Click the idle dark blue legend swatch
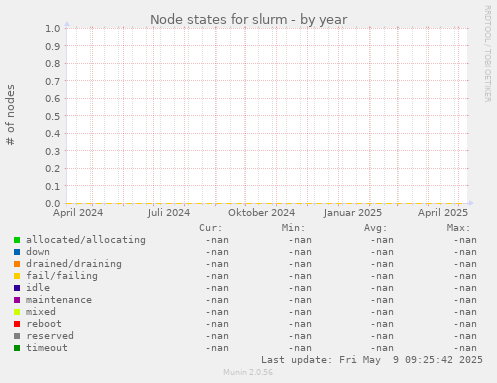The height and width of the screenshot is (383, 497). tap(17, 288)
